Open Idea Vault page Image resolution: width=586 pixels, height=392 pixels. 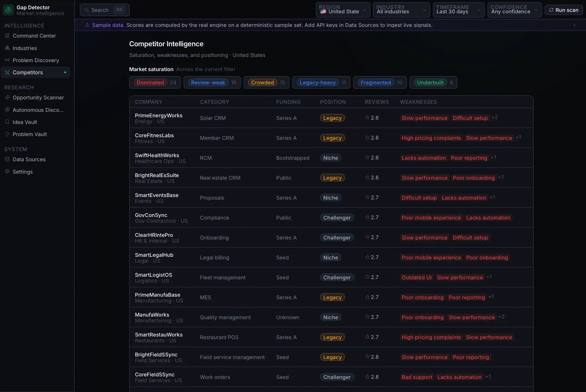click(x=35, y=122)
